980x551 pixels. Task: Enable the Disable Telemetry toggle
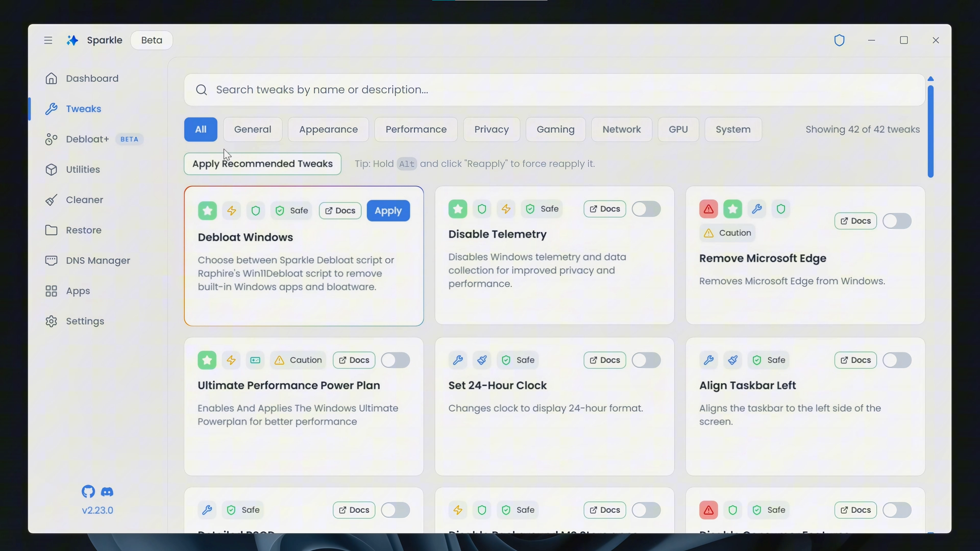click(646, 209)
